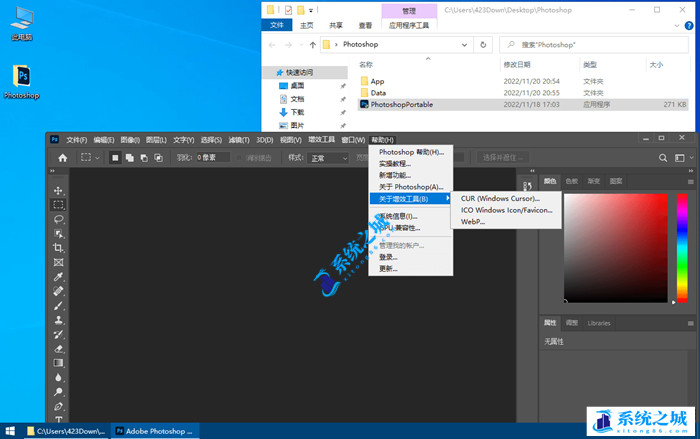Choose ICO Windows Icon/Favicon... entry

[506, 210]
